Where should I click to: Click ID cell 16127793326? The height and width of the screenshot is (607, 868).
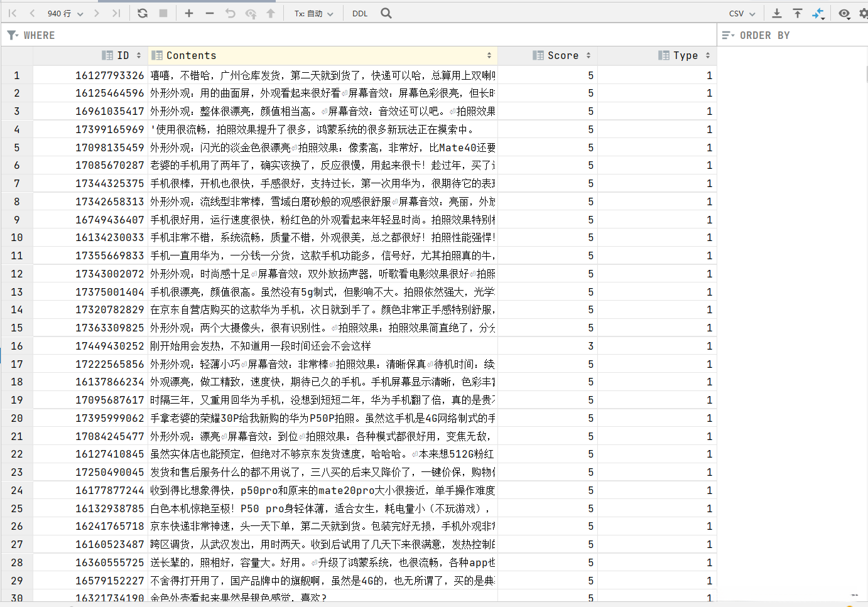90,75
